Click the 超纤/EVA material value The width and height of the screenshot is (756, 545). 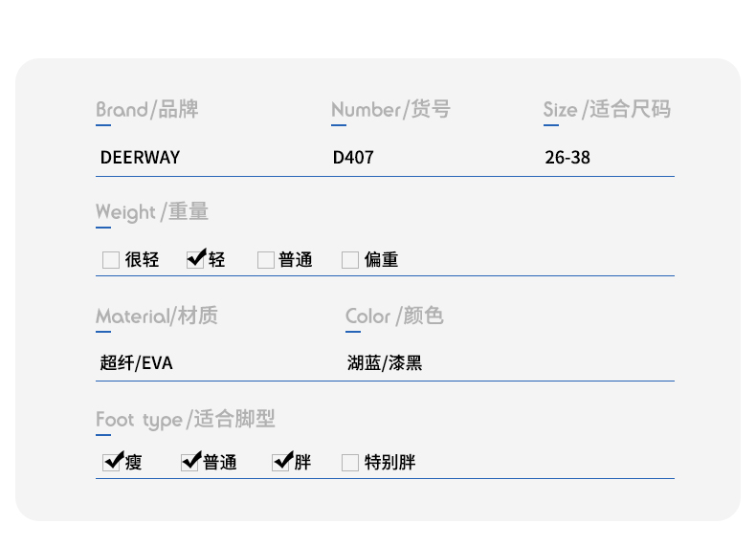(x=137, y=362)
